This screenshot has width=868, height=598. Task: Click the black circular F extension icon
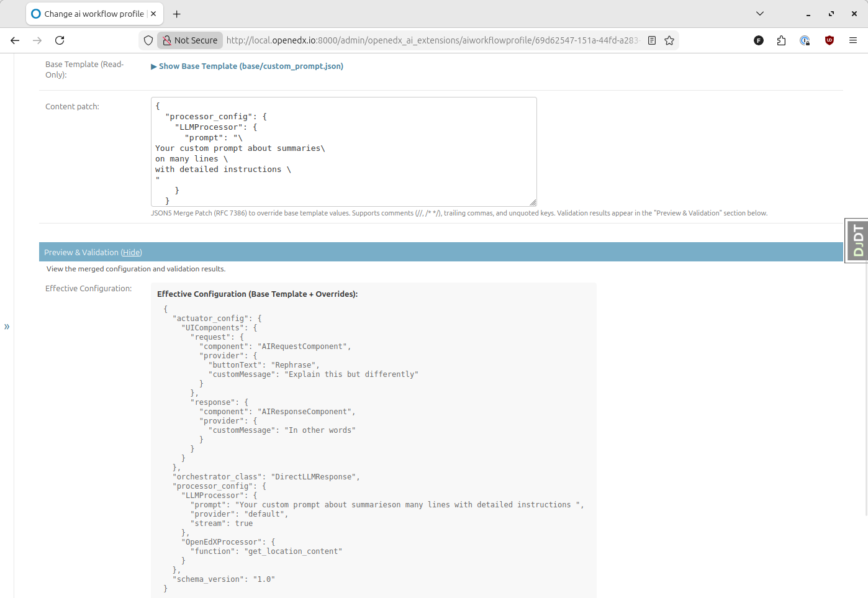coord(759,40)
